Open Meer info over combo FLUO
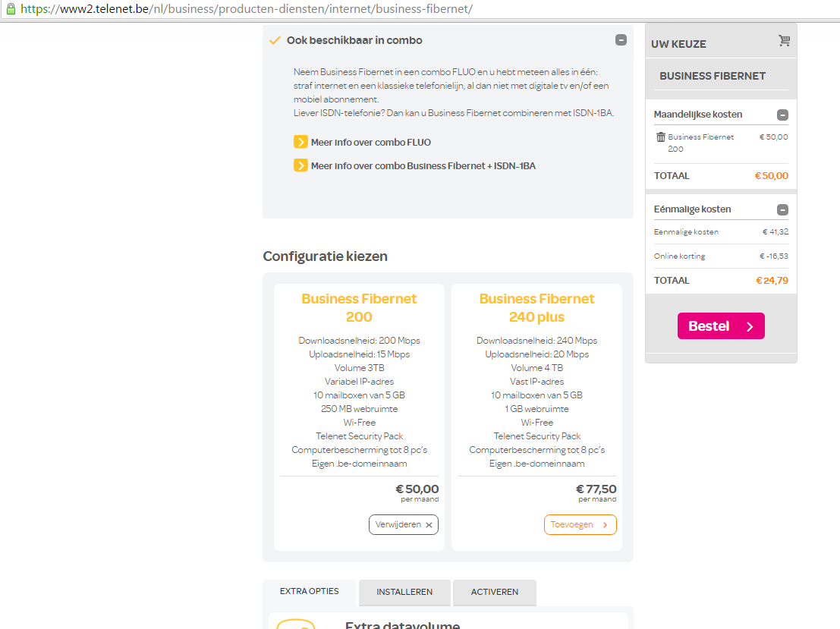Screen dimensions: 840x629 pos(371,142)
